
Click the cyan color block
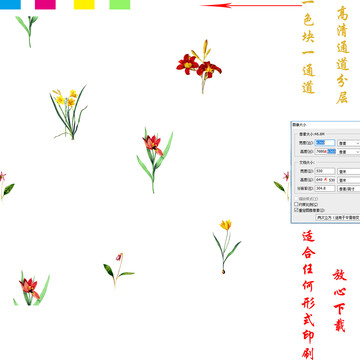(x=10, y=4)
